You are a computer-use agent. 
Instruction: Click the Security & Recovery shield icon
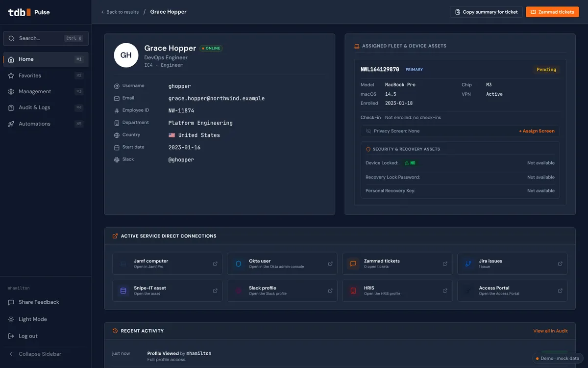(x=368, y=149)
